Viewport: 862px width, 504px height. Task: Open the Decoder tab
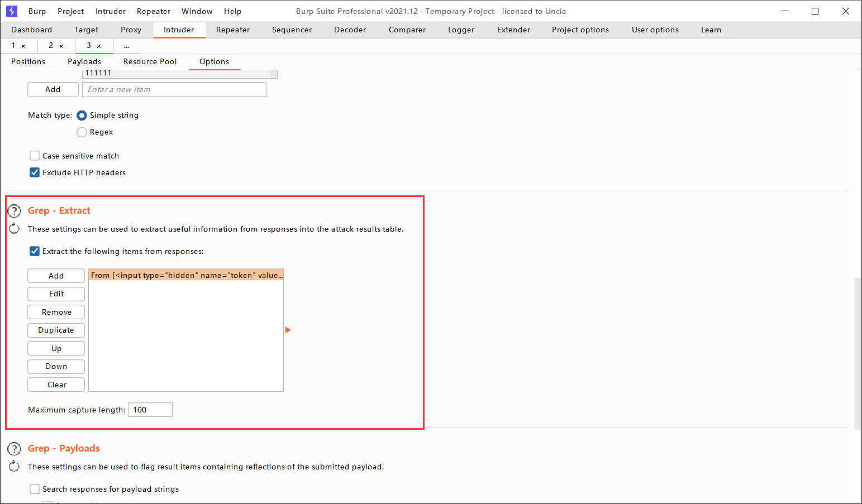[350, 30]
